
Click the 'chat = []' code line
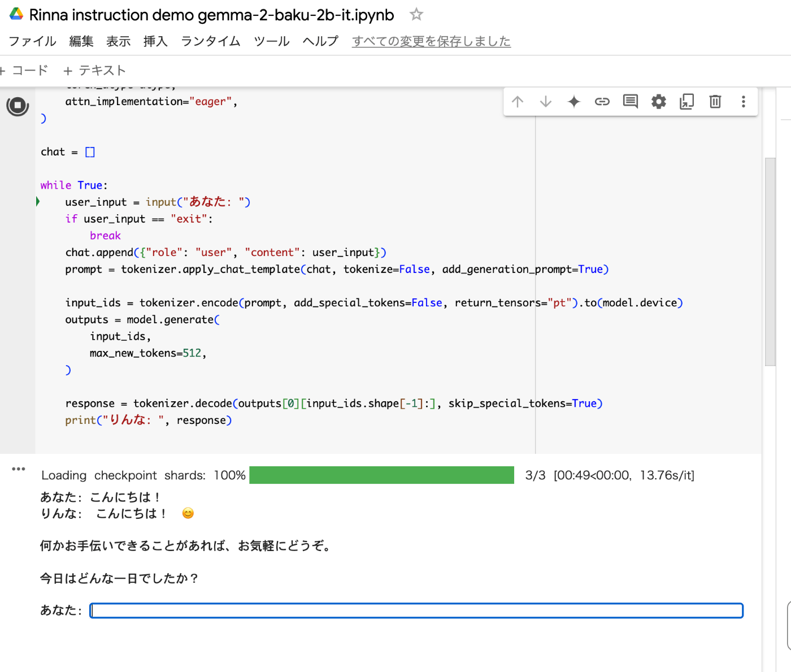tap(68, 152)
